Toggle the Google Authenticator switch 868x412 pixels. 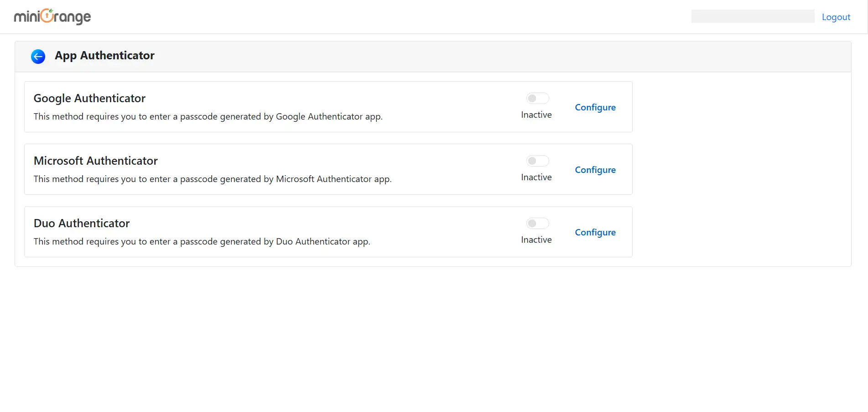537,98
